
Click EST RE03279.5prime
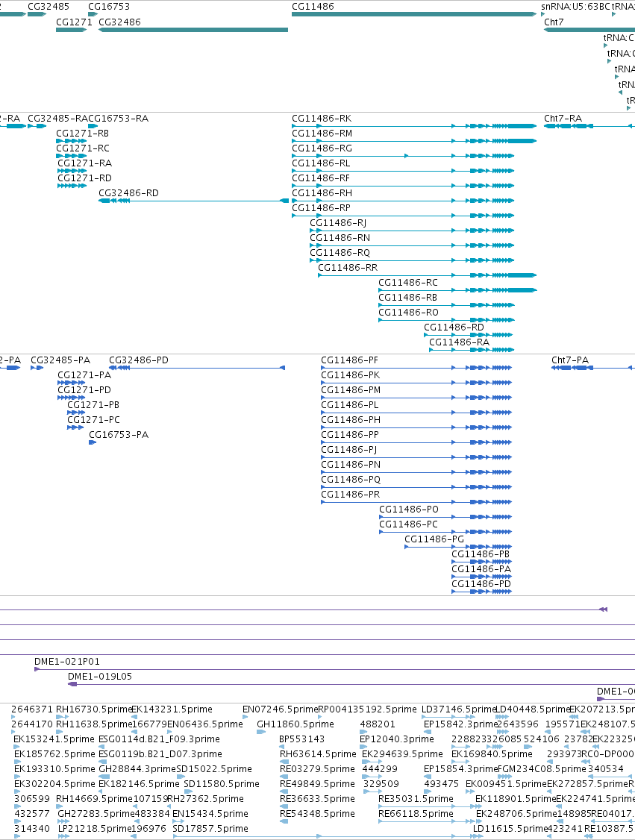(317, 769)
